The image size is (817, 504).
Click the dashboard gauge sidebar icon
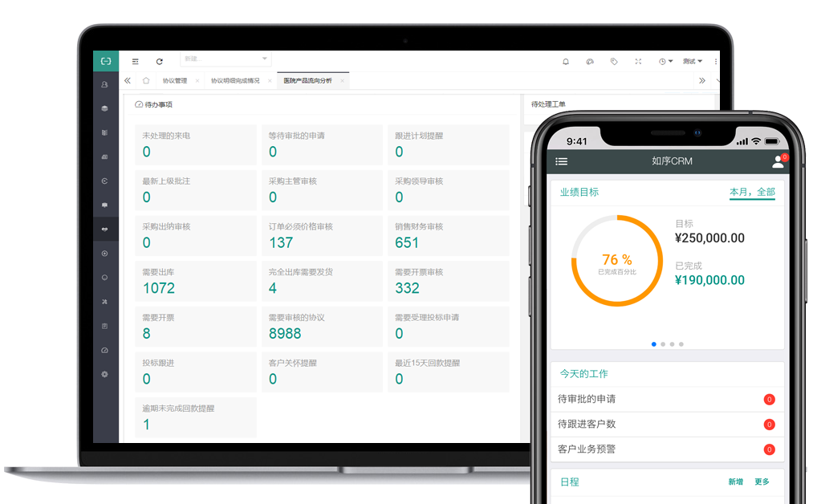104,350
